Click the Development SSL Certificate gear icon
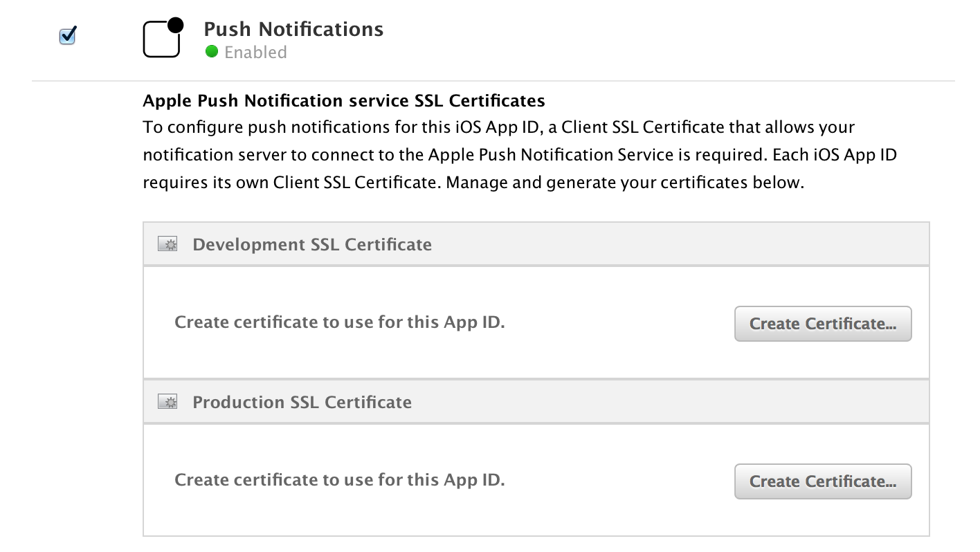The height and width of the screenshot is (552, 980). [x=167, y=244]
